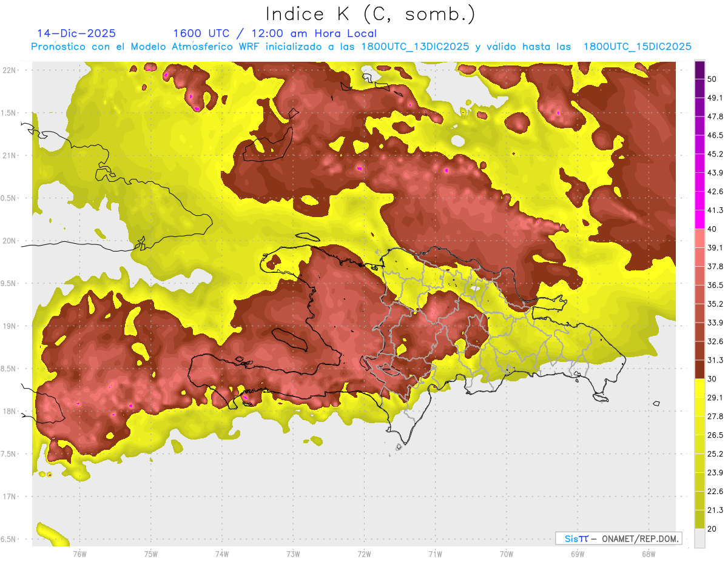Viewport: 728px width, 562px height.
Task: Click the colorbar value "46.5"
Action: [x=715, y=135]
